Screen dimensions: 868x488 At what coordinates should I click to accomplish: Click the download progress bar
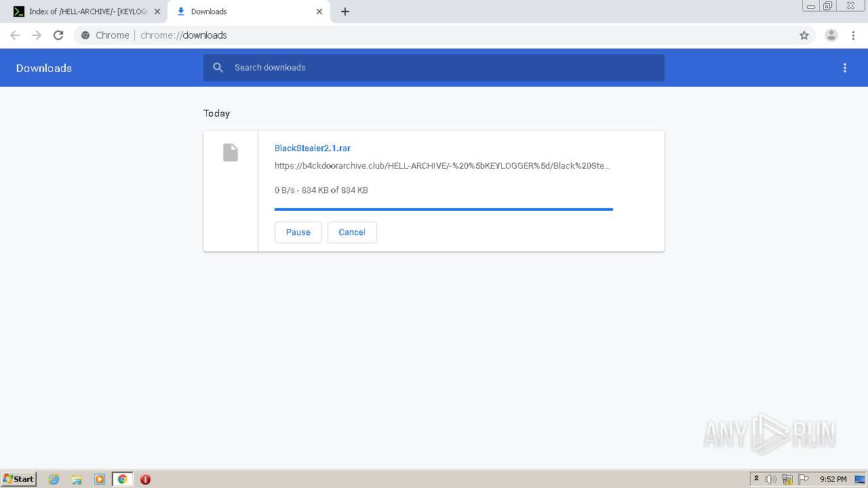tap(443, 209)
